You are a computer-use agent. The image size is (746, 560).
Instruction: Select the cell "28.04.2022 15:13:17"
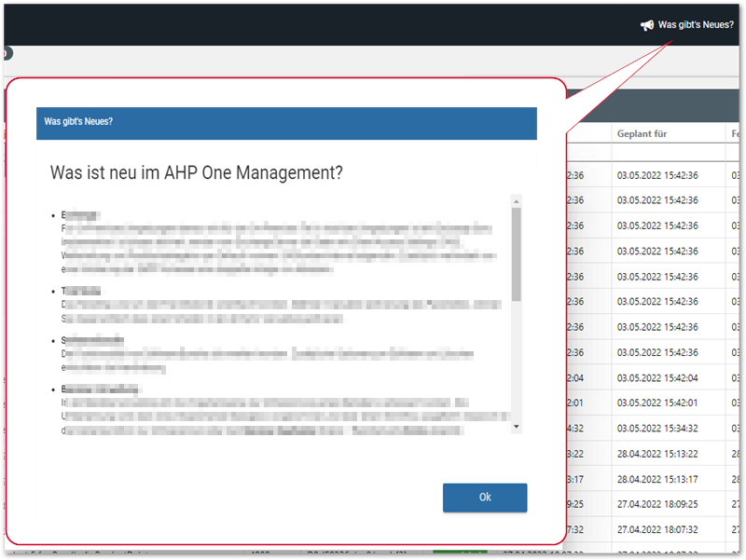(657, 479)
